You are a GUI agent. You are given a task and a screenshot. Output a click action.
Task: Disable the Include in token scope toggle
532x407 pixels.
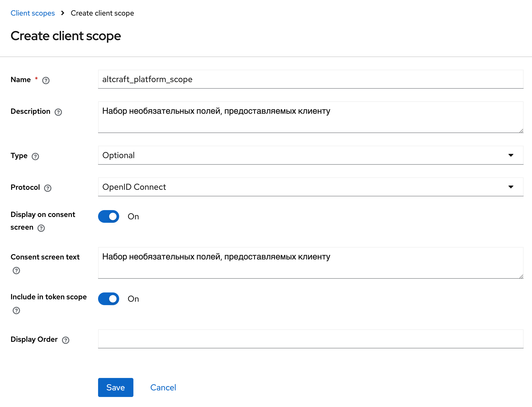(x=109, y=299)
